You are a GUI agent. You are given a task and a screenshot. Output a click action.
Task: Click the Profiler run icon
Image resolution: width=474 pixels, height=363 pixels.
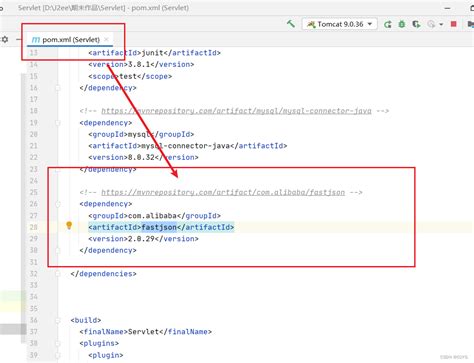[x=431, y=24]
